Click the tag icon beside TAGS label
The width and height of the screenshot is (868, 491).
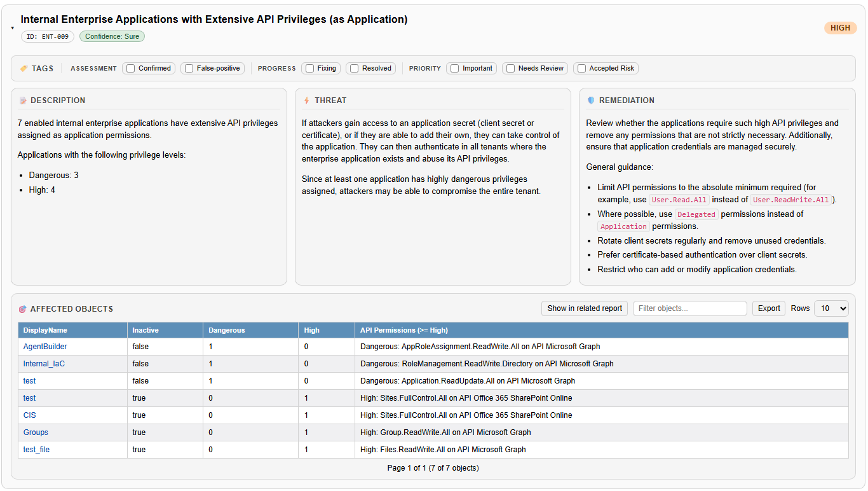[24, 69]
